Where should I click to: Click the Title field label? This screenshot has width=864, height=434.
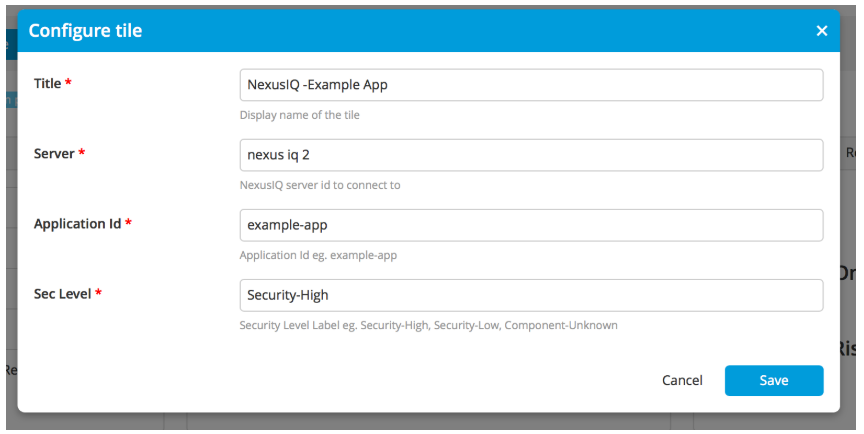47,84
